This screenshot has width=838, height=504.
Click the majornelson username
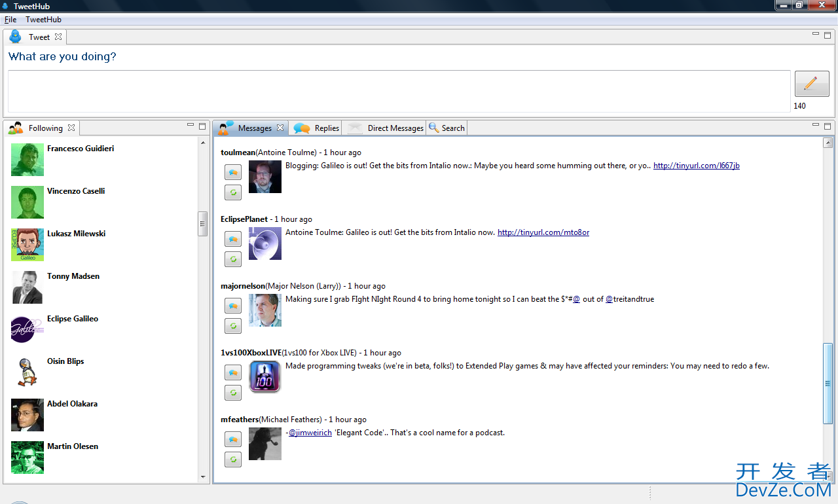pyautogui.click(x=243, y=286)
